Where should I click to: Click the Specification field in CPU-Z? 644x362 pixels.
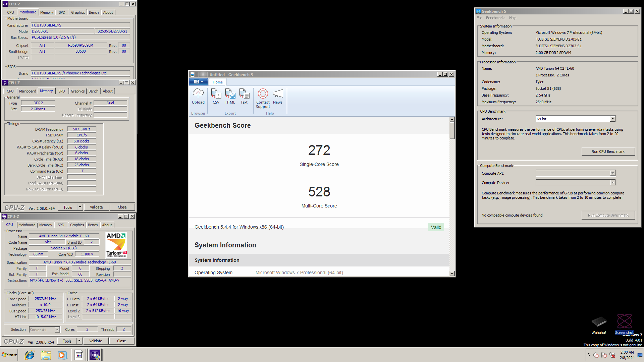click(x=79, y=262)
